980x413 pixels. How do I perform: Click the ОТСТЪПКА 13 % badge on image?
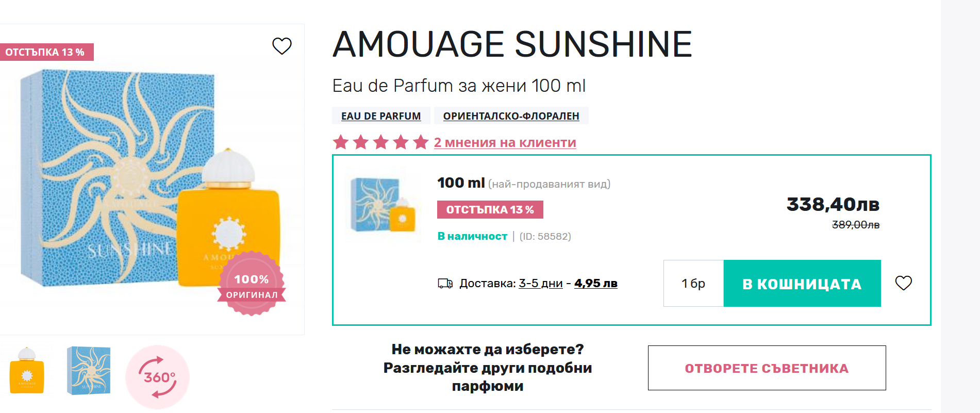coord(45,52)
